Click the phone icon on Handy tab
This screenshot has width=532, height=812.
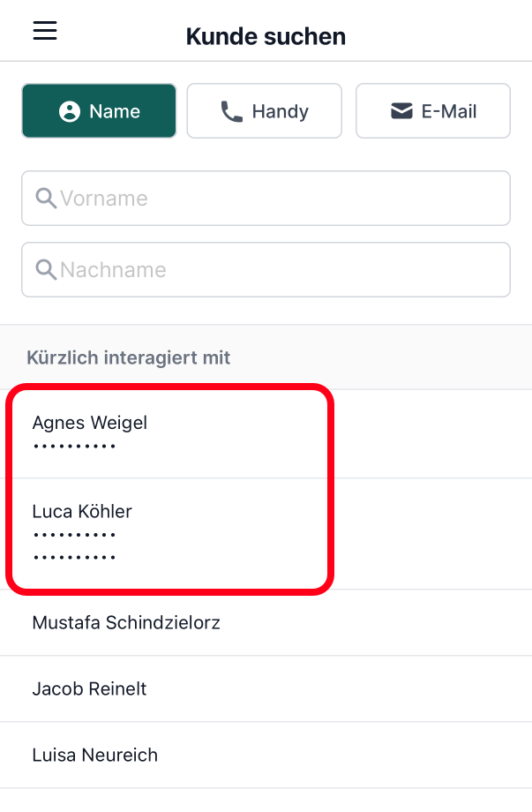pos(232,112)
